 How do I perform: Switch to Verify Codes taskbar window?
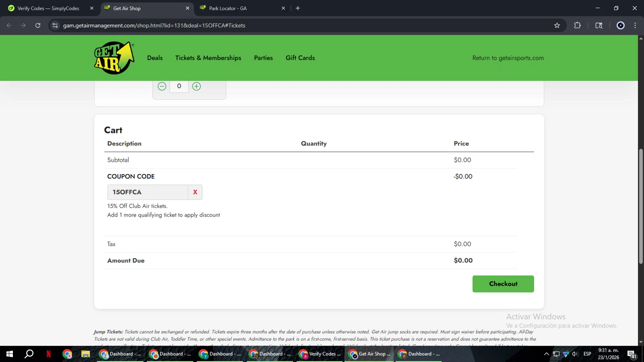click(x=319, y=354)
